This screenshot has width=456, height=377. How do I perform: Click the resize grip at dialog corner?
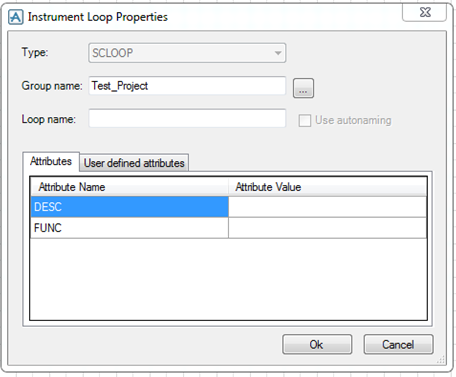pos(441,360)
